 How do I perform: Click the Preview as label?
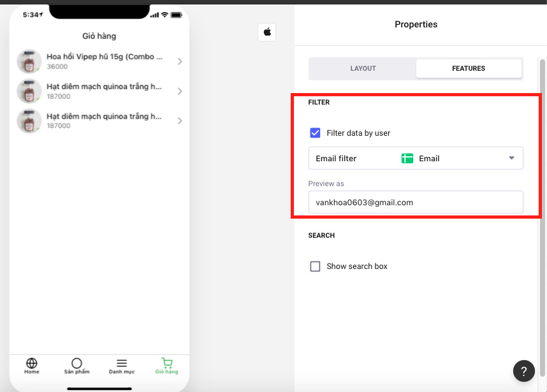[x=326, y=184]
